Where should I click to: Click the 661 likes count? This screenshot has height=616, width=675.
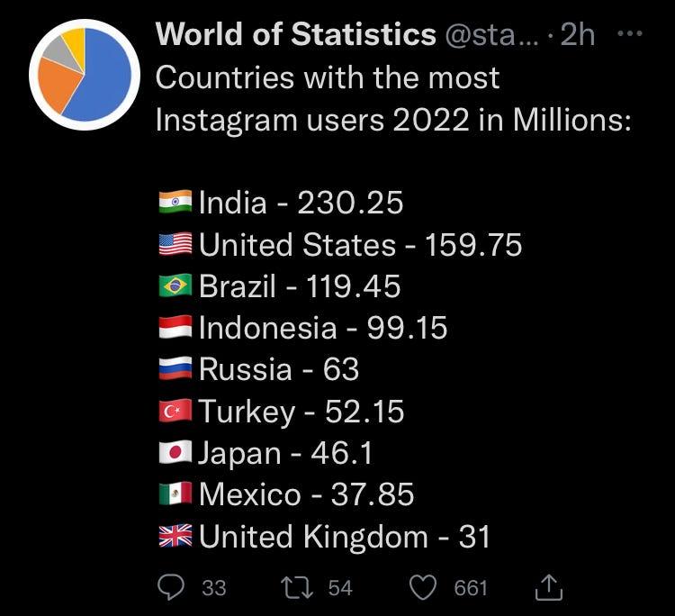pyautogui.click(x=471, y=588)
